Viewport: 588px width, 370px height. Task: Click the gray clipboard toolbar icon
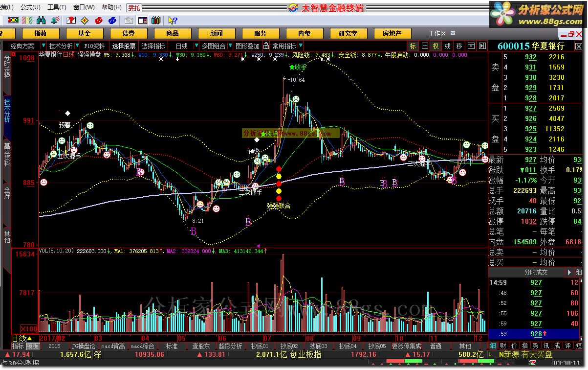(x=129, y=20)
